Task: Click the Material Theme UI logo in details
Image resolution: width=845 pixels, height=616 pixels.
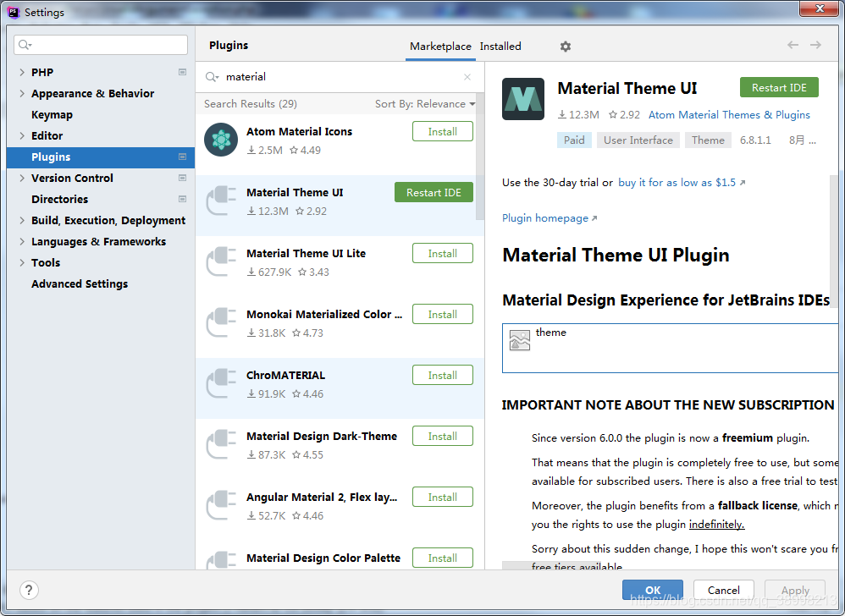Action: click(523, 99)
